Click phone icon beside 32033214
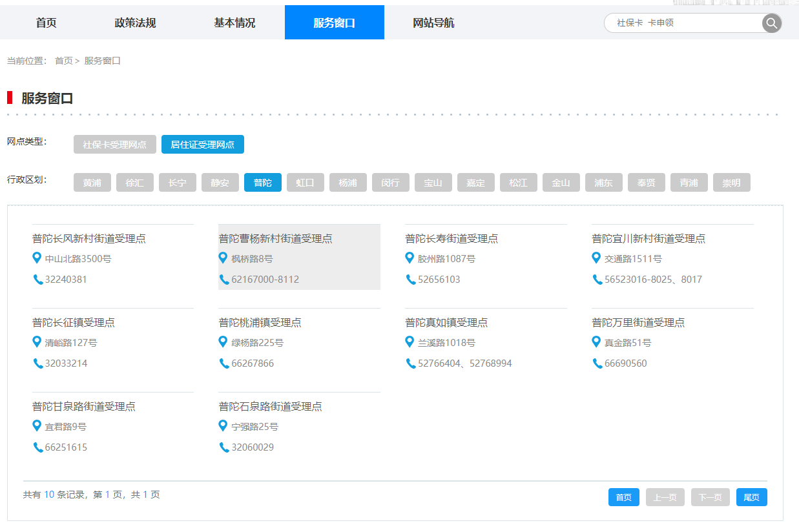799x532 pixels. [x=37, y=363]
